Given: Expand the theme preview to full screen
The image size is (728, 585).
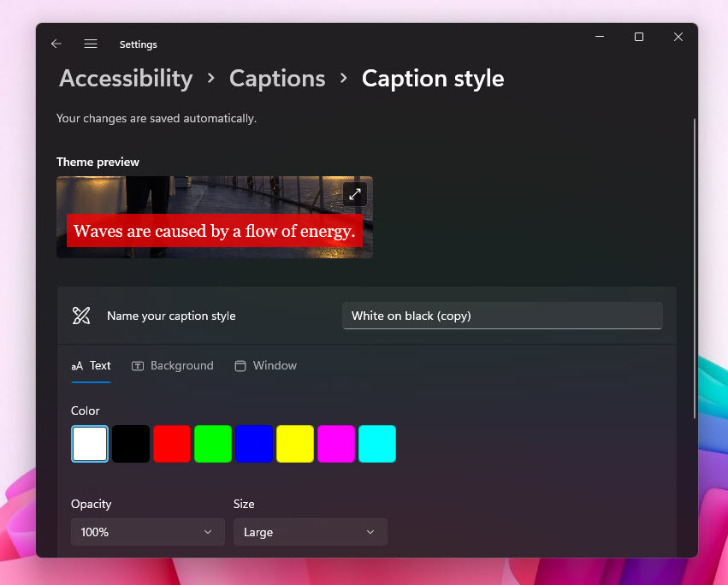Looking at the screenshot, I should click(x=355, y=194).
